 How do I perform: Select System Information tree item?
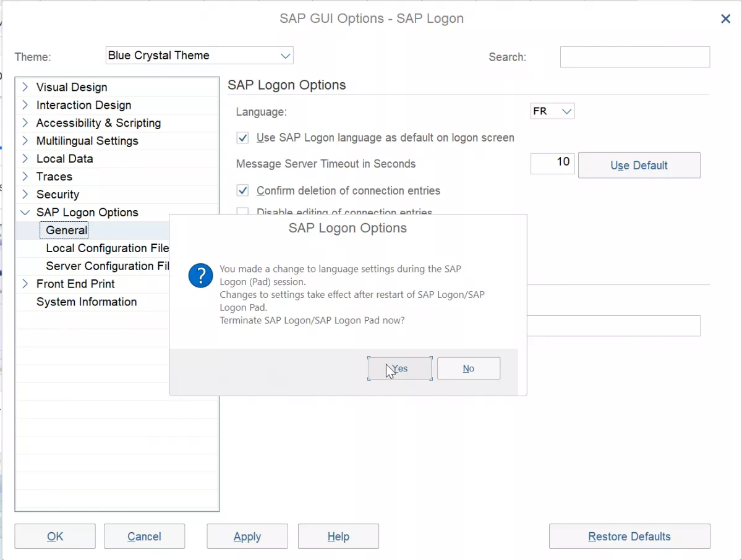[87, 302]
